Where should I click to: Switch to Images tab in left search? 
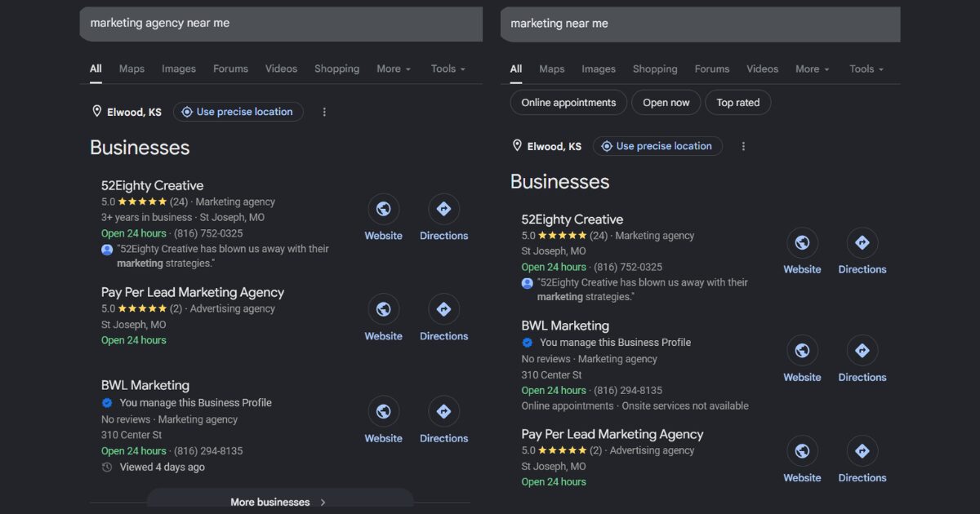point(179,69)
